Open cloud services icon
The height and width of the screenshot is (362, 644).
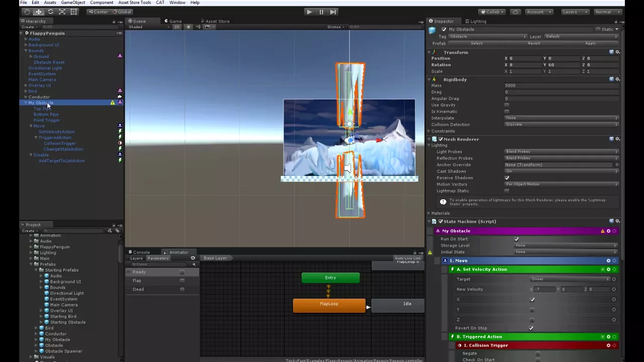point(515,12)
